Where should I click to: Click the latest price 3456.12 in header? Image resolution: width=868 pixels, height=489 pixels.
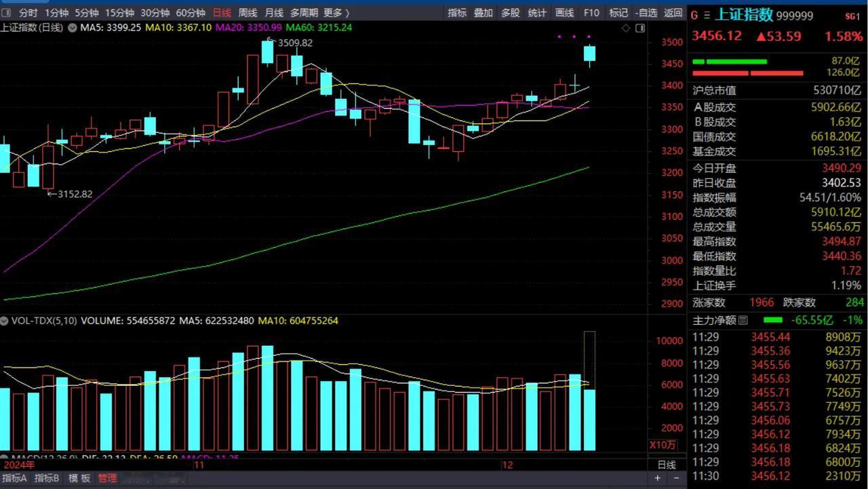[717, 36]
